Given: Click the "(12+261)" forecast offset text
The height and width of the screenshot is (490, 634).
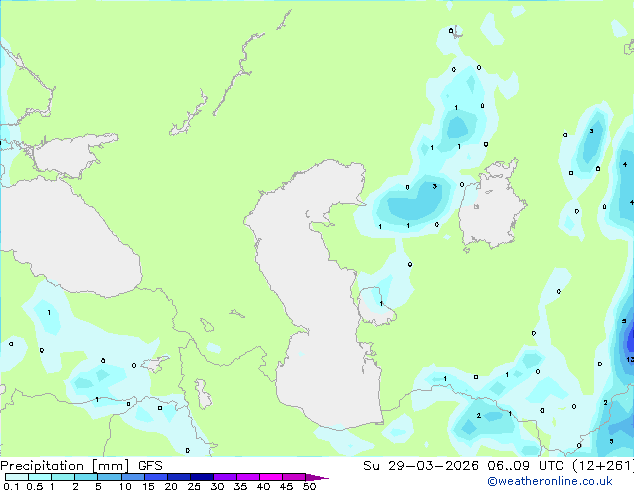Looking at the screenshot, I should click(x=603, y=466).
